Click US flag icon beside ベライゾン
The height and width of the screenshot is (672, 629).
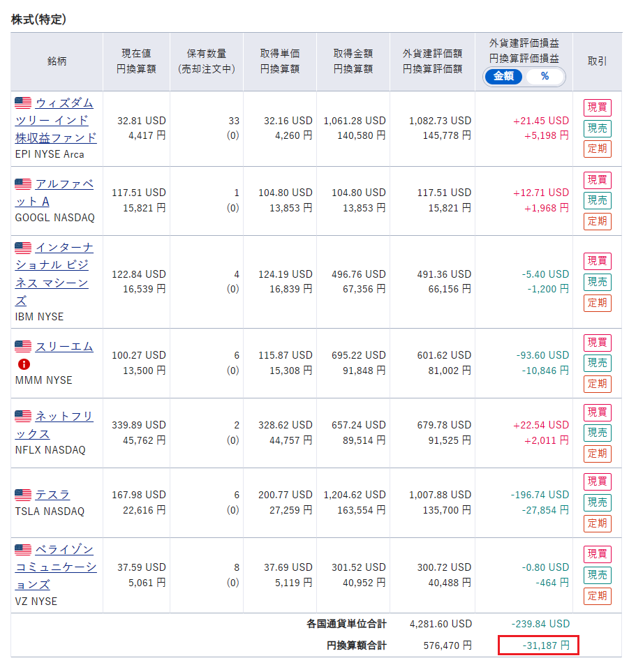[x=23, y=549]
